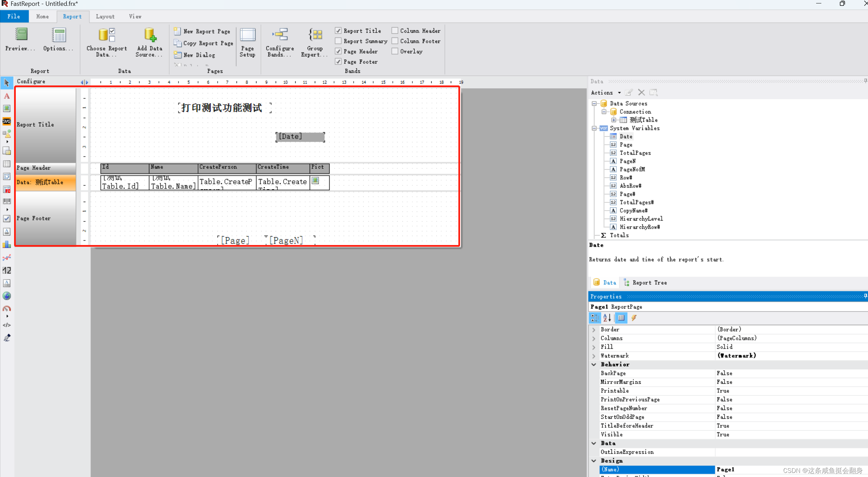This screenshot has height=477, width=868.
Task: Uncheck the Report Title band checkbox
Action: point(338,31)
